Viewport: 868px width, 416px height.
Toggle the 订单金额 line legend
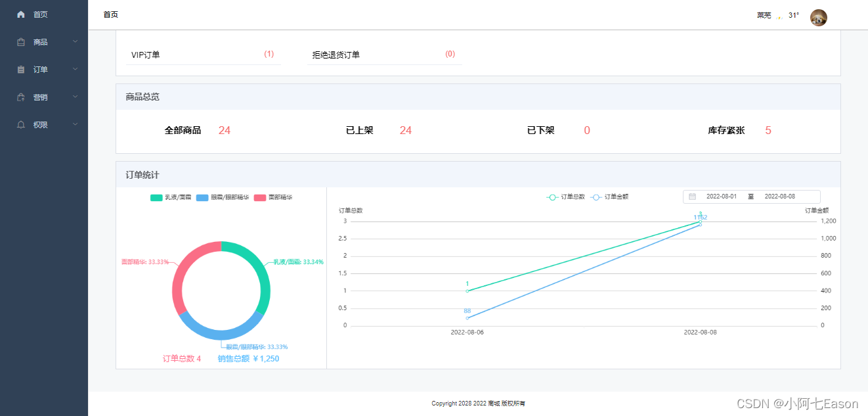[609, 196]
